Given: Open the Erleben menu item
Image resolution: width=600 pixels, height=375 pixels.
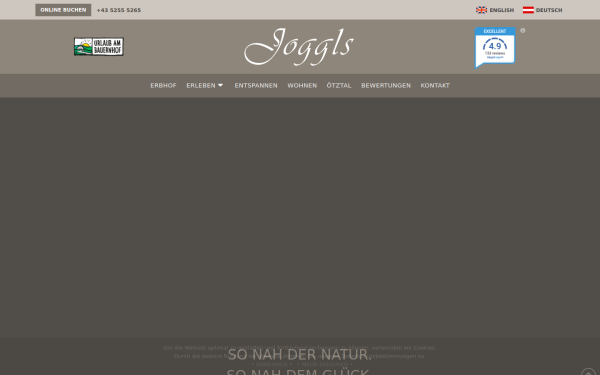Looking at the screenshot, I should coord(201,86).
